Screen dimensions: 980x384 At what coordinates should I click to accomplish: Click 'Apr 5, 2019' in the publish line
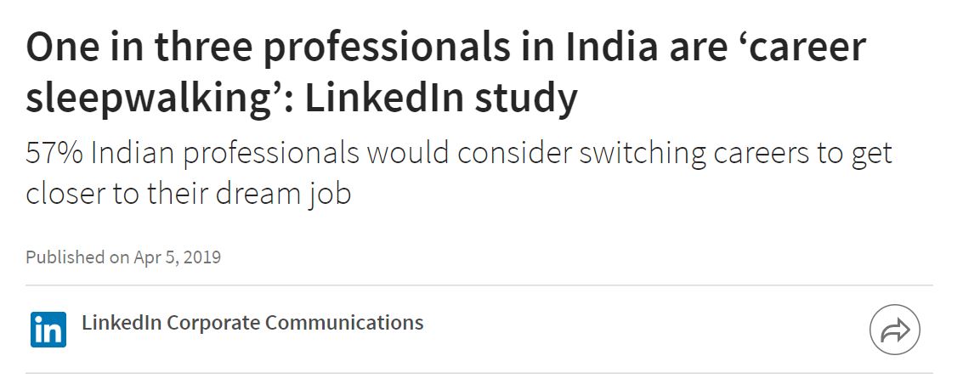pos(177,257)
